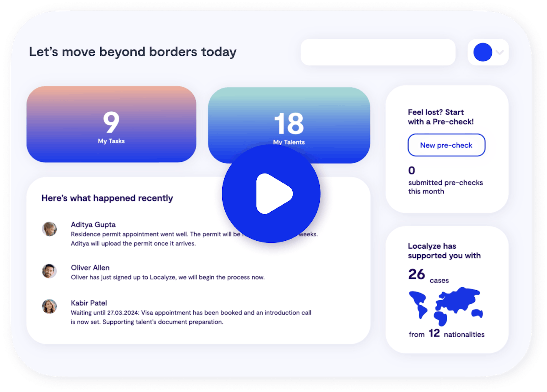The height and width of the screenshot is (392, 547).
Task: Select the Oliver Allen name
Action: click(90, 268)
